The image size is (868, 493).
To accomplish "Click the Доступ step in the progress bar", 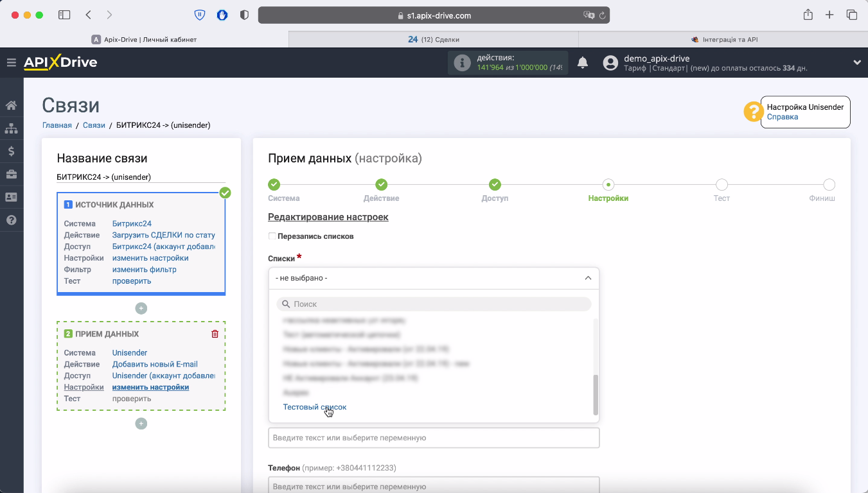I will coord(495,185).
